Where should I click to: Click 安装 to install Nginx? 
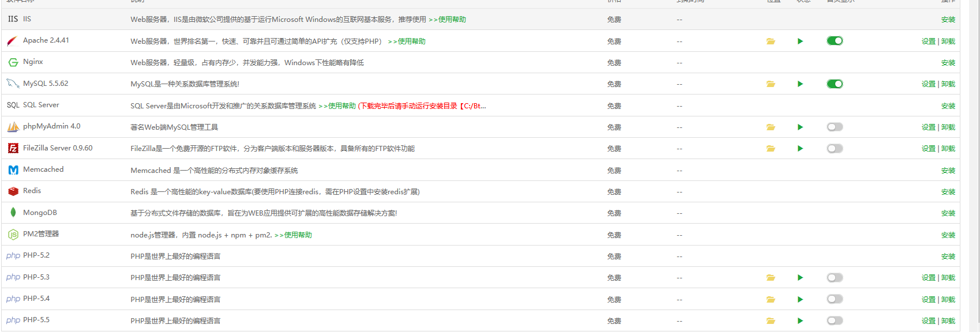click(948, 63)
